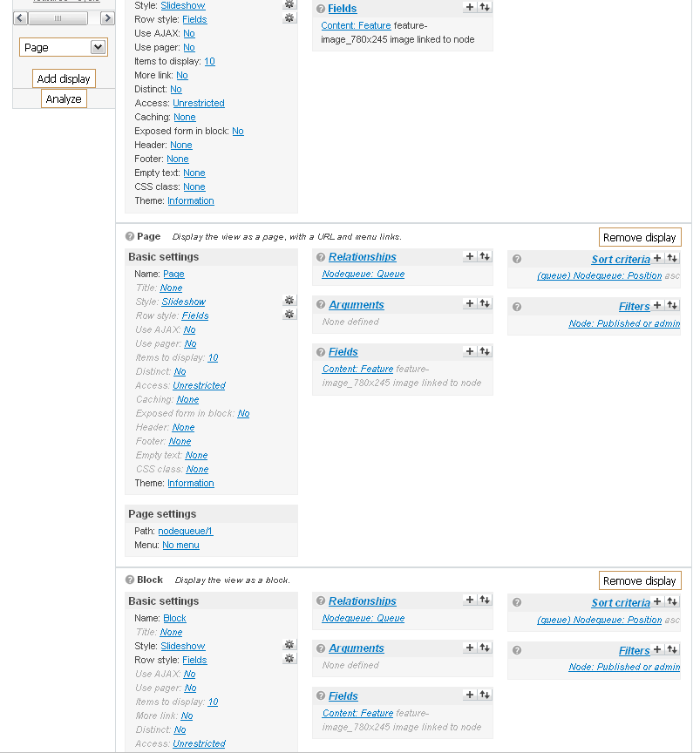Change the No menu setting
The height and width of the screenshot is (753, 700).
coord(180,545)
